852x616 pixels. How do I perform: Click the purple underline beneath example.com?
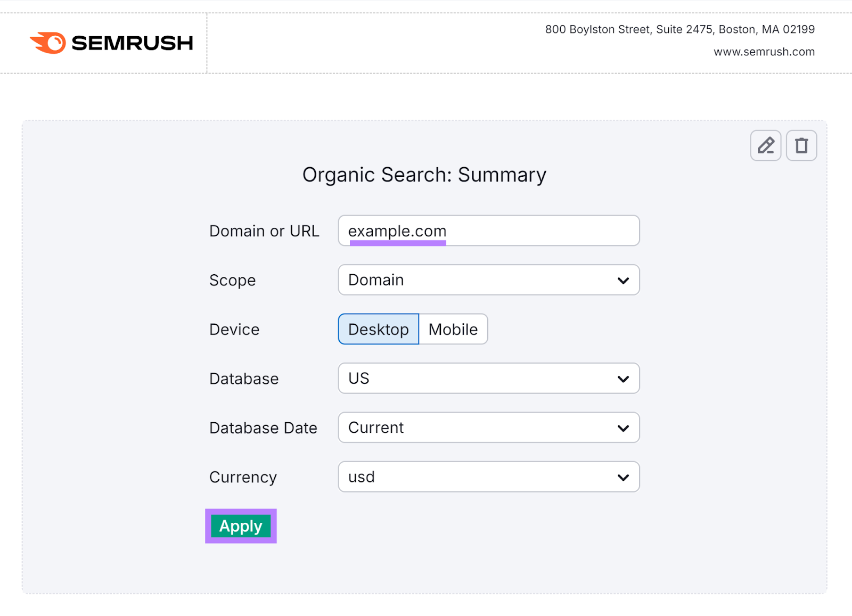pyautogui.click(x=398, y=243)
